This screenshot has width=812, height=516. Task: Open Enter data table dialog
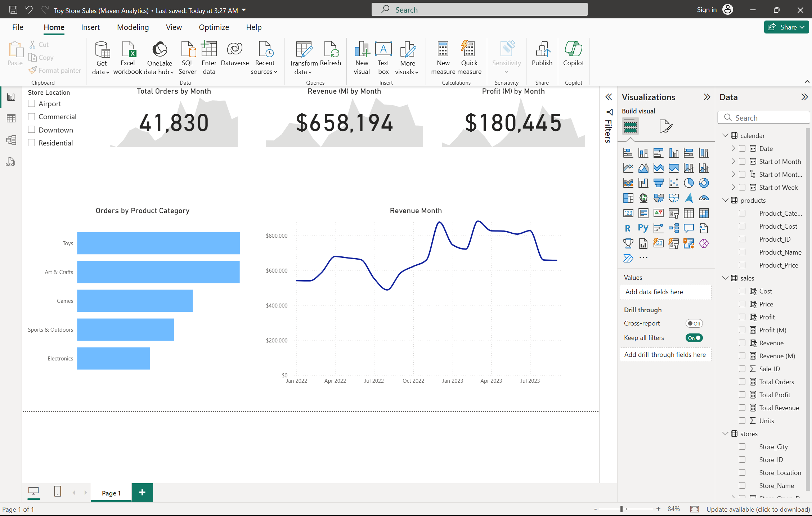209,58
